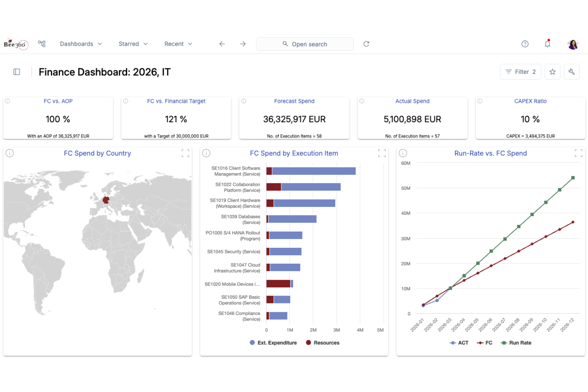Expand FC Spend by Execution Item fullscreen
Viewport: 588px width, 392px height.
point(382,153)
